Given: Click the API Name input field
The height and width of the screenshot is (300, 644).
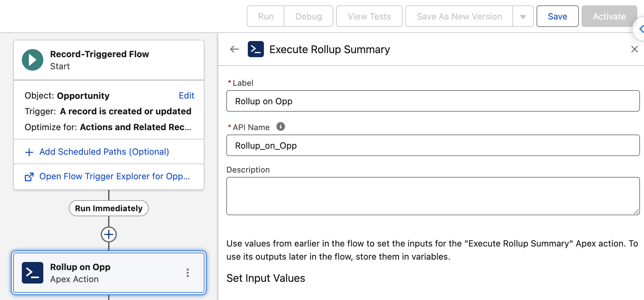Looking at the screenshot, I should [433, 145].
